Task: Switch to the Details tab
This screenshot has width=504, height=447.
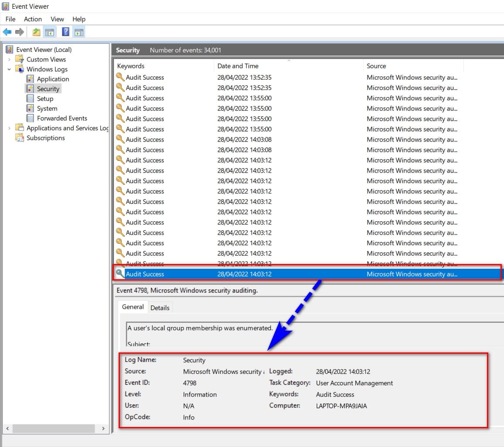Action: pyautogui.click(x=160, y=308)
